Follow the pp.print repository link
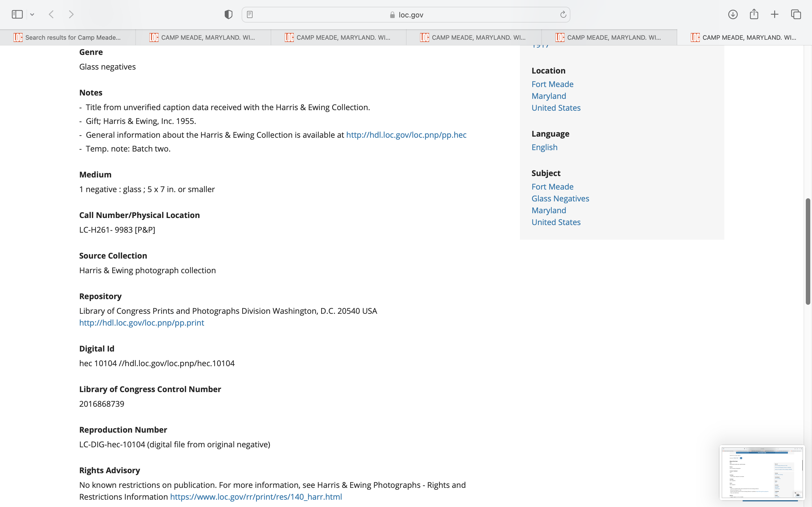The image size is (812, 507). [141, 323]
